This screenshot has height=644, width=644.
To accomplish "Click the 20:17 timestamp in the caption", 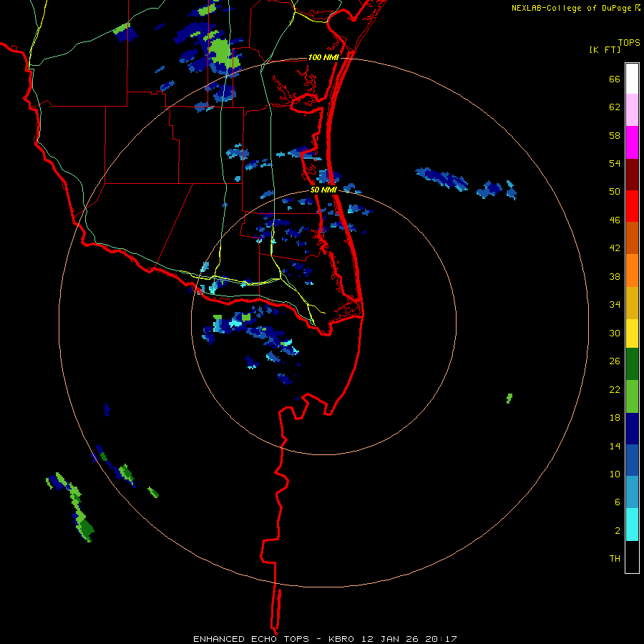I will coord(441,639).
